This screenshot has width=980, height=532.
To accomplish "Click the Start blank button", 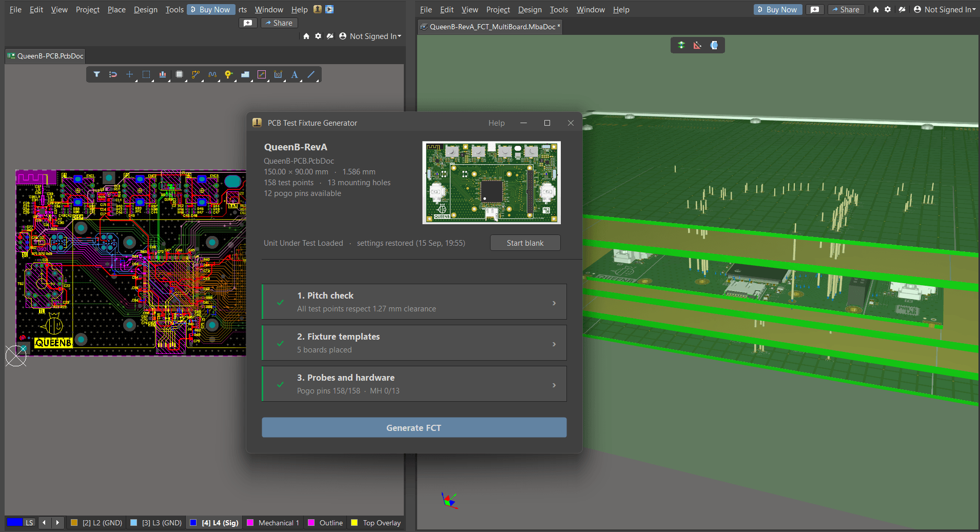I will (x=525, y=243).
